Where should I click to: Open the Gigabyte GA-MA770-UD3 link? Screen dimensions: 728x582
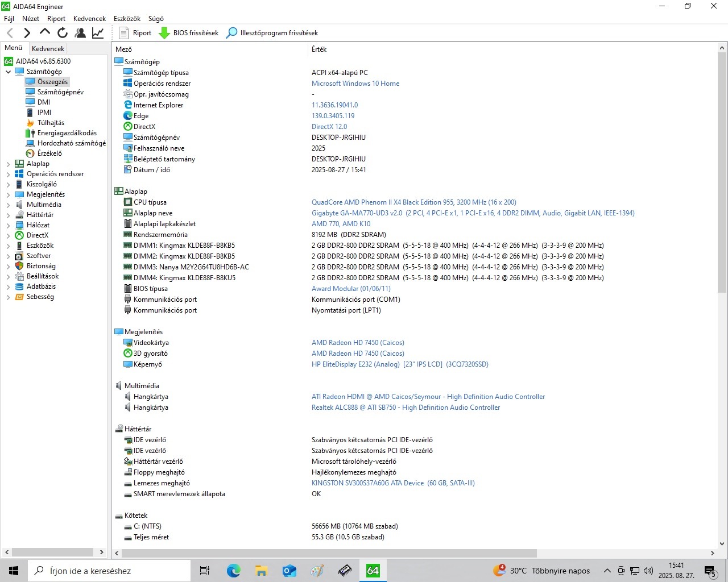pyautogui.click(x=473, y=213)
